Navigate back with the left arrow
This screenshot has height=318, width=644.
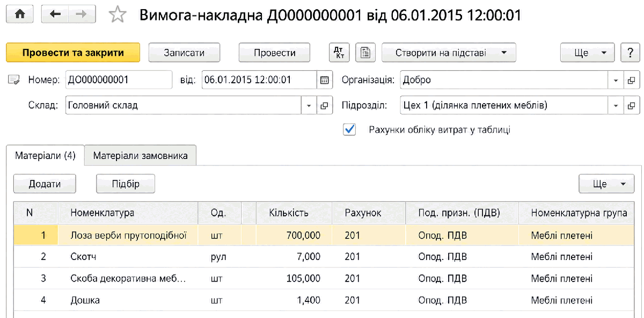point(54,15)
